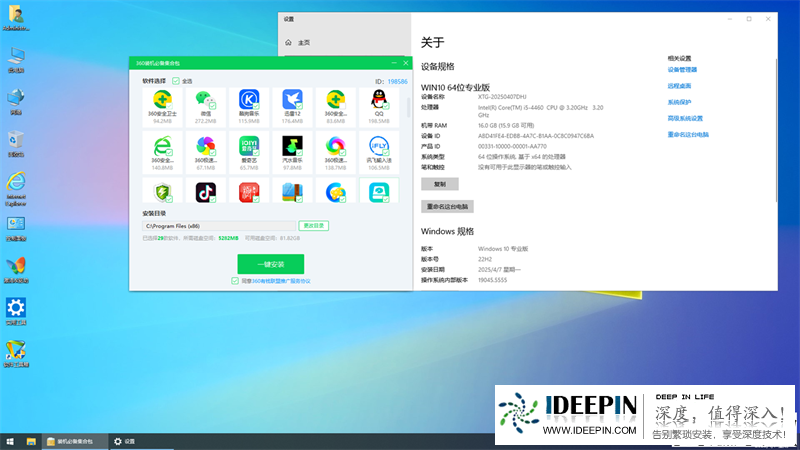
Task: Click the 重命名这台电脑 button under device specs
Action: 447,207
